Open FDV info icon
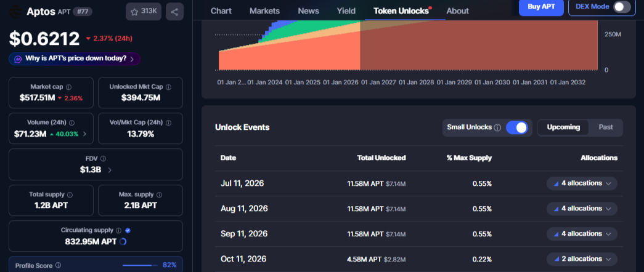644x272 pixels. pos(103,158)
